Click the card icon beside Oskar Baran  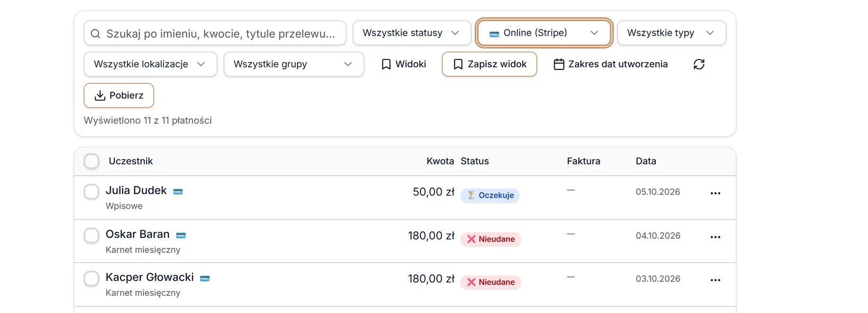(181, 236)
